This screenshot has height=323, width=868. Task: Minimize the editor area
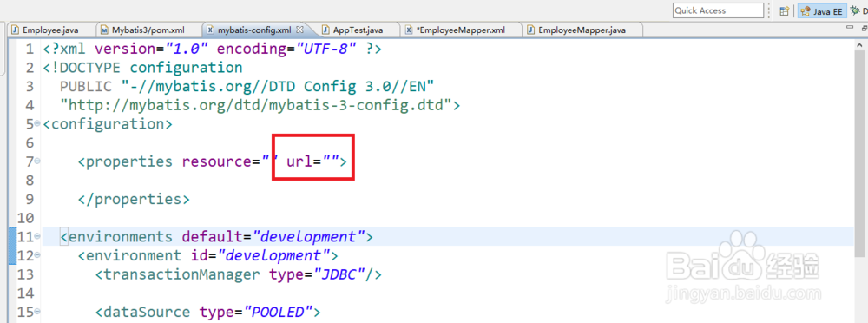pos(850,27)
